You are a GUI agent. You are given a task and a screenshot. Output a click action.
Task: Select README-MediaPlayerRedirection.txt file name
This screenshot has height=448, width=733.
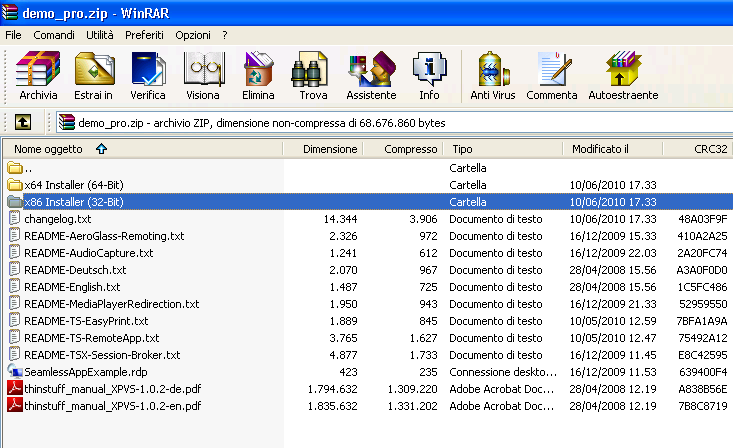112,304
